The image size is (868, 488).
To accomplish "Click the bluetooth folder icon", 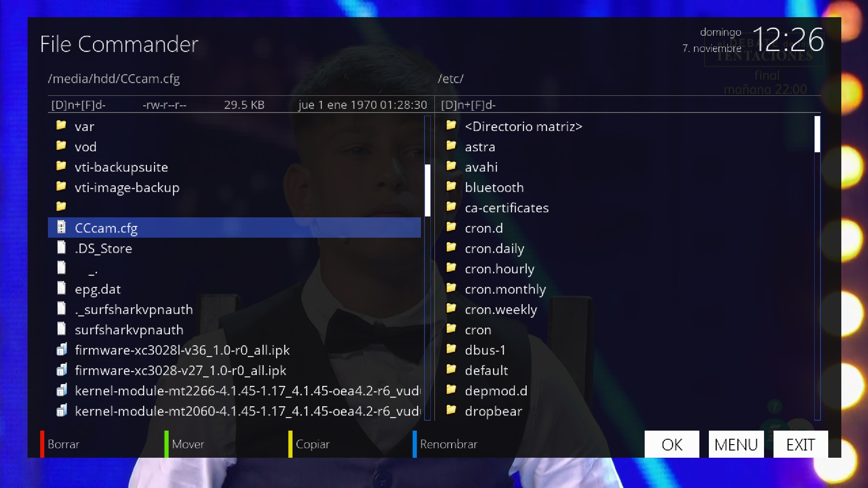I will click(451, 187).
